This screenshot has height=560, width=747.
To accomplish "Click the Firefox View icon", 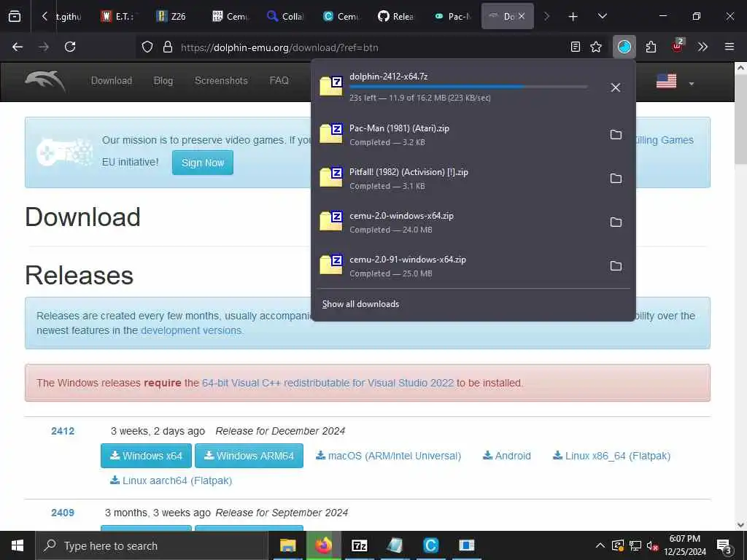I will (15, 16).
